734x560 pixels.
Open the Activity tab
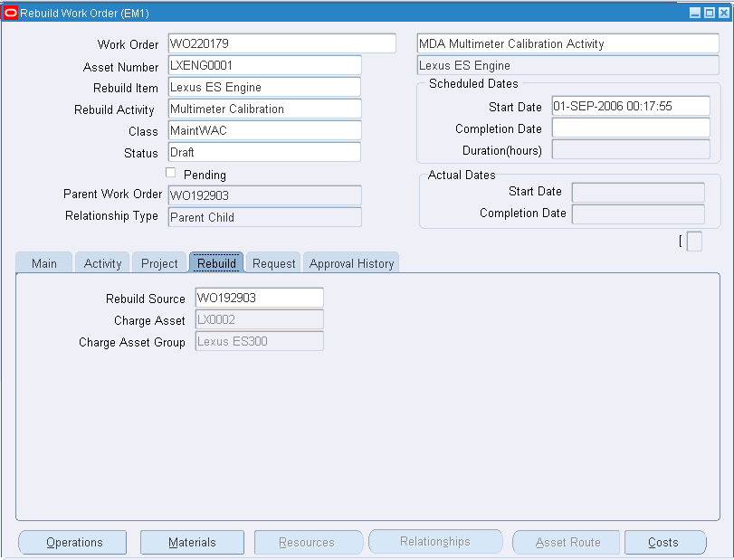(x=101, y=262)
